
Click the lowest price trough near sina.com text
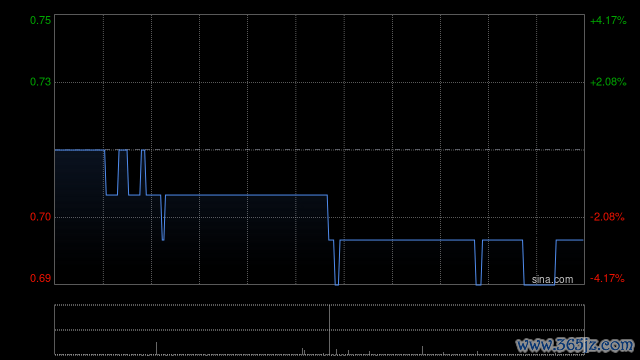tap(539, 284)
